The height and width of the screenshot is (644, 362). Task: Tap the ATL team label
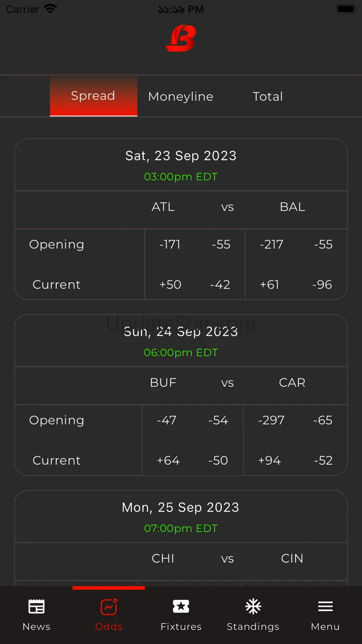pos(163,207)
